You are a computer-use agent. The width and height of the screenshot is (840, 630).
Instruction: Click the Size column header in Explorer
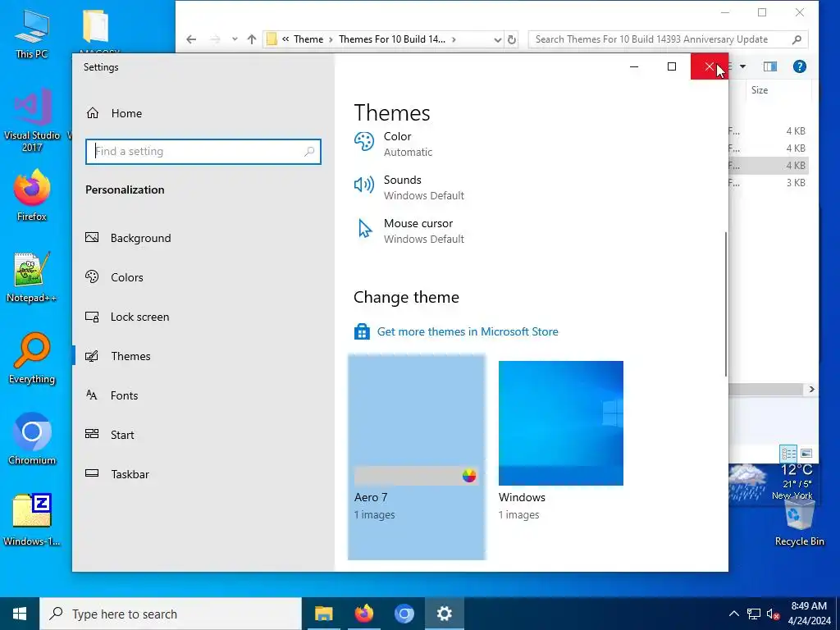760,90
